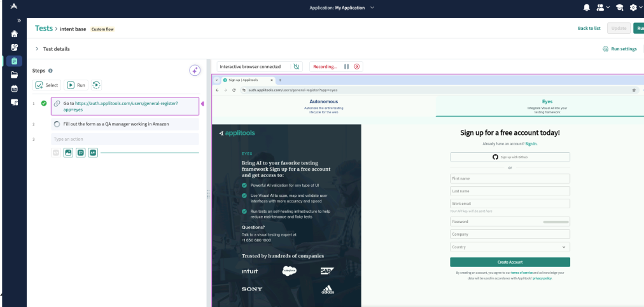Click the notifications bell icon
This screenshot has height=307, width=644.
pos(586,7)
